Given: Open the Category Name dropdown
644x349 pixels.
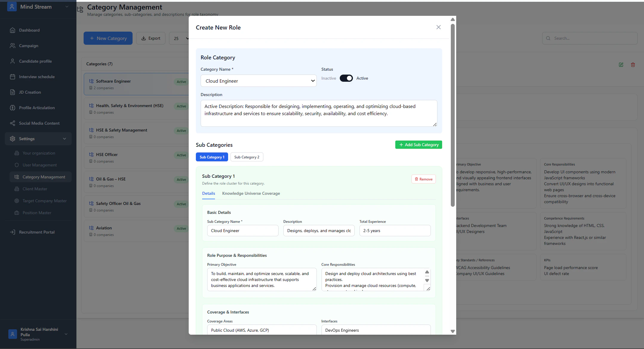Looking at the screenshot, I should point(259,81).
